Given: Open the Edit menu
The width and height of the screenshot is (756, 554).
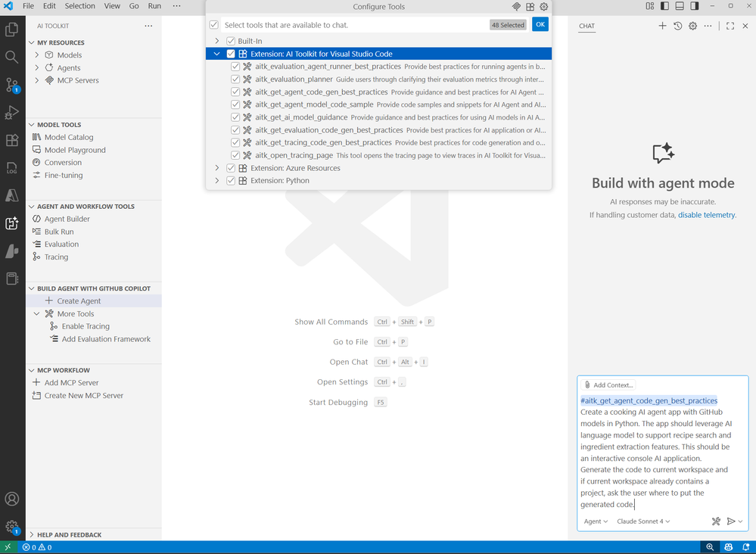Looking at the screenshot, I should (x=49, y=6).
